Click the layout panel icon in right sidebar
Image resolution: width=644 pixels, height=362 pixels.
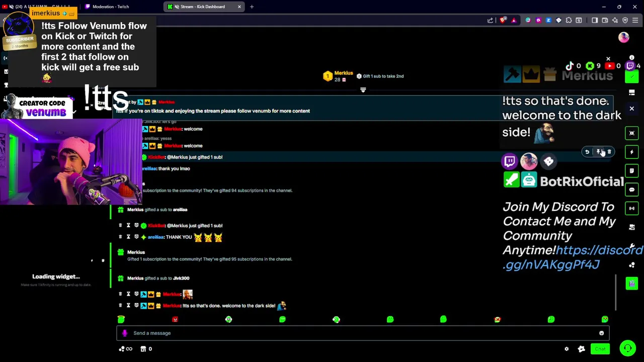pyautogui.click(x=632, y=93)
